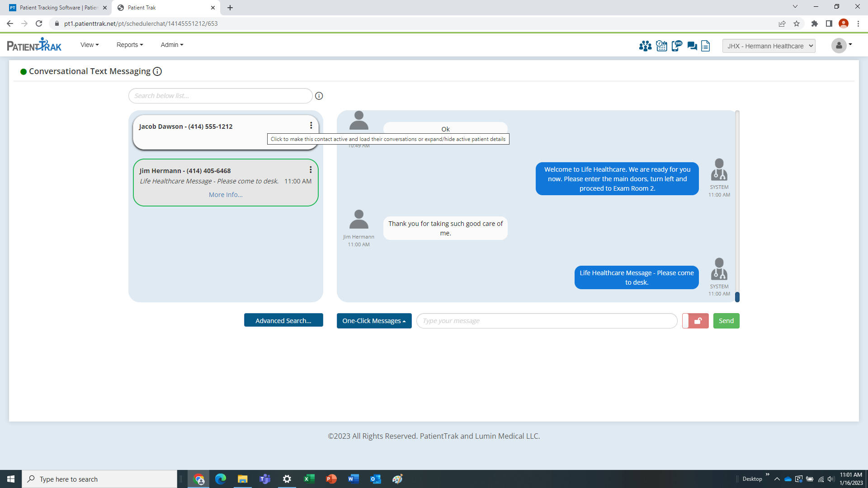Open the Reports menu
This screenshot has width=868, height=488.
pyautogui.click(x=129, y=44)
